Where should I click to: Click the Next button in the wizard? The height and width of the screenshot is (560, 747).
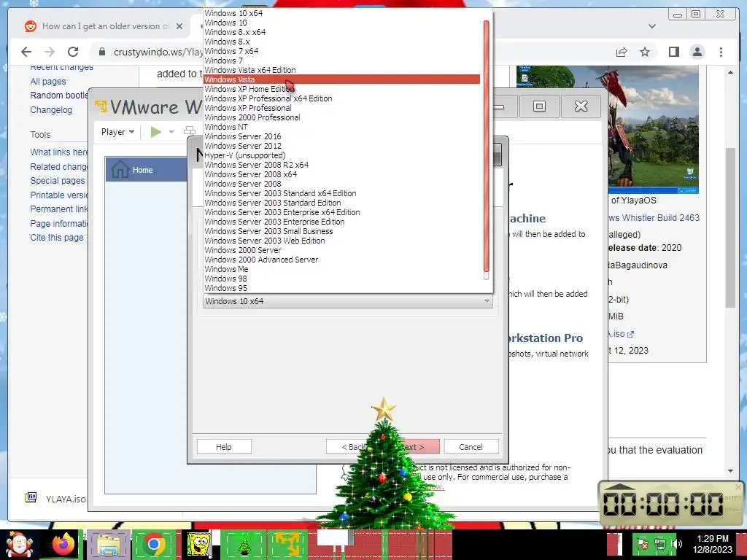click(x=414, y=447)
